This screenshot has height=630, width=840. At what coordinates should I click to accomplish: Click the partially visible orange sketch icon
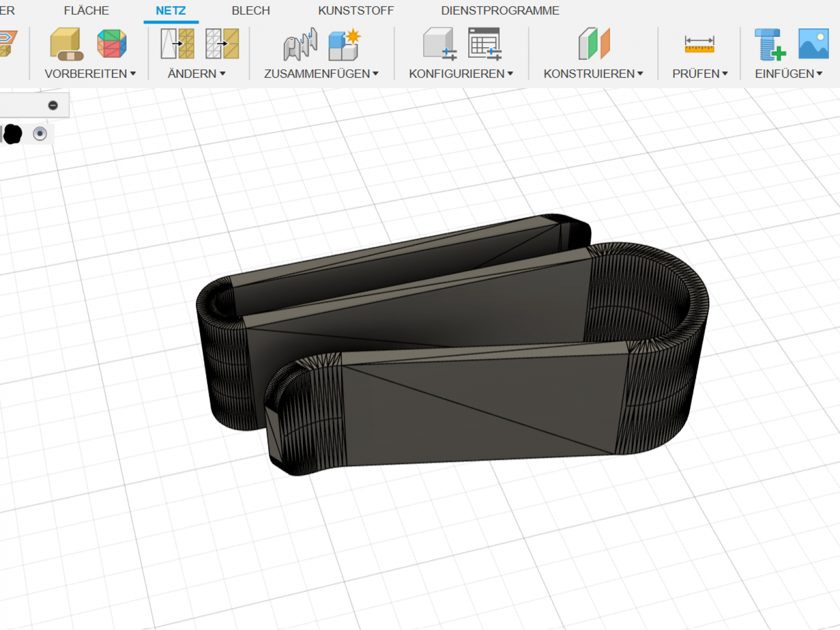(x=8, y=44)
